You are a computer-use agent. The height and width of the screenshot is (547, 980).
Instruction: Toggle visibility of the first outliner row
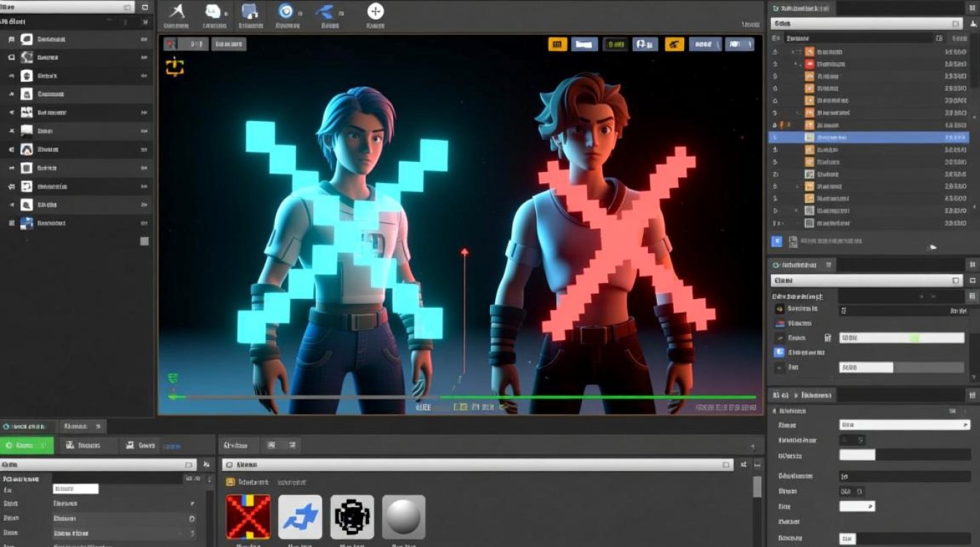tap(776, 53)
